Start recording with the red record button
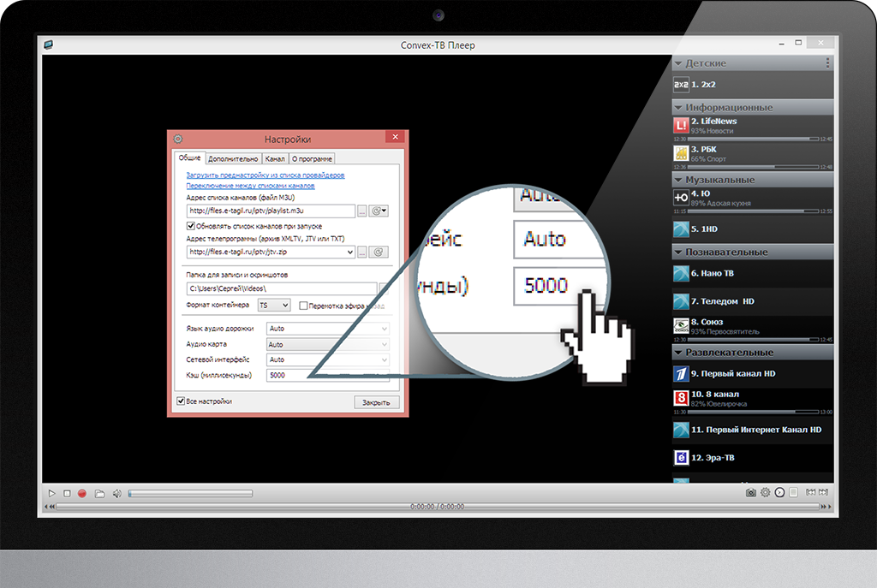This screenshot has height=588, width=877. (82, 493)
